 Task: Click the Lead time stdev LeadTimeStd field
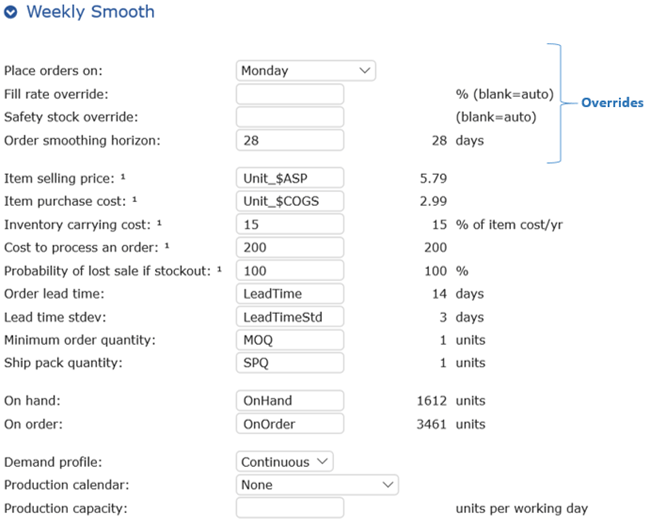coord(290,317)
